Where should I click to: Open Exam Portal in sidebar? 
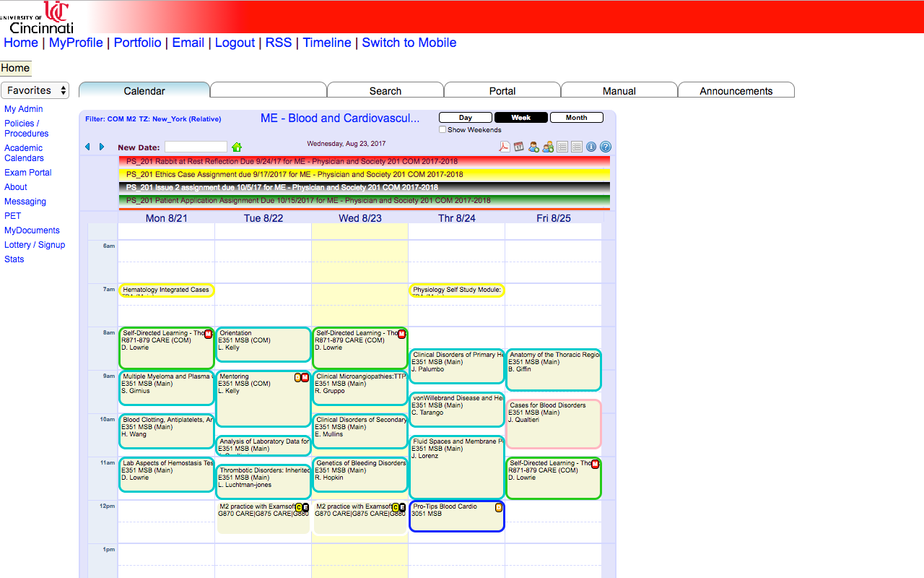(28, 173)
